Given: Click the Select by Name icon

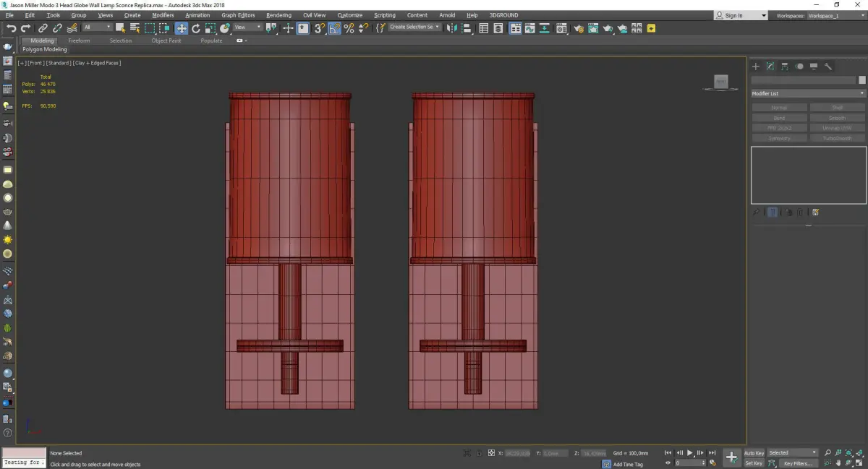Looking at the screenshot, I should coord(135,28).
